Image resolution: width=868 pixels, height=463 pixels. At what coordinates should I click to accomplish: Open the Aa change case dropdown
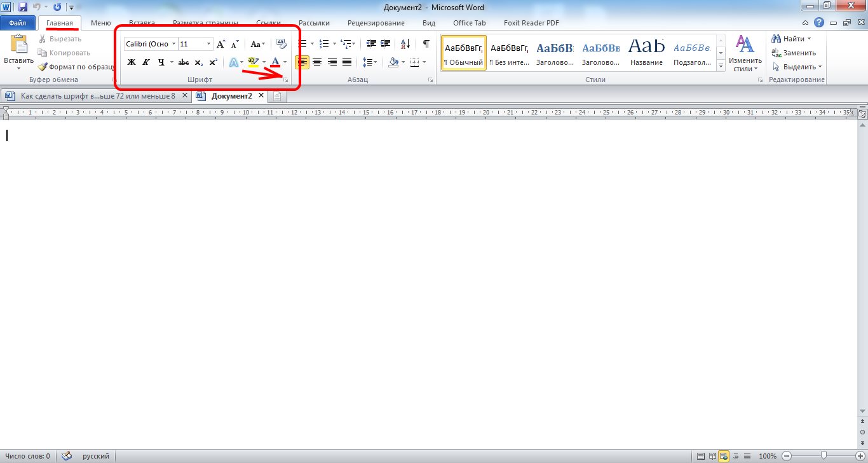257,44
